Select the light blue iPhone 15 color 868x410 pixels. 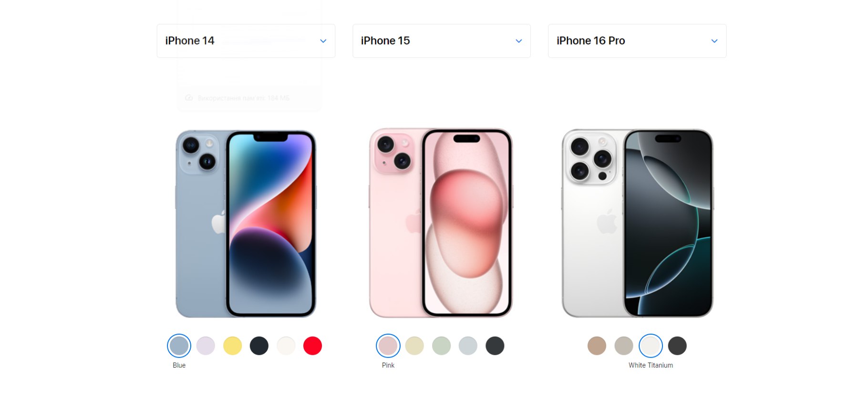tap(468, 346)
